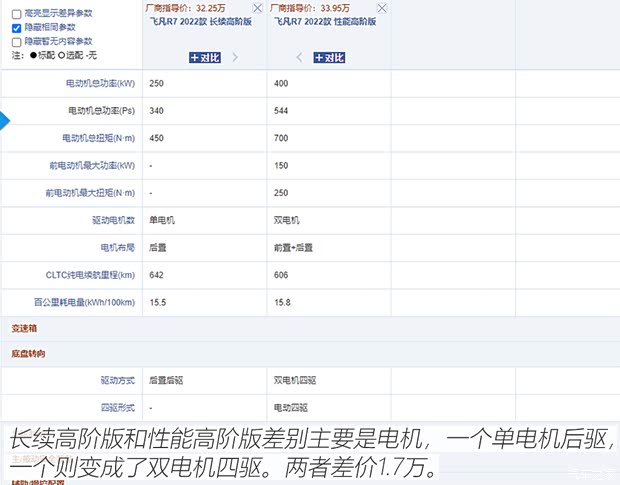The height and width of the screenshot is (485, 620).
Task: Click the 450 torque value
Action: pyautogui.click(x=157, y=138)
